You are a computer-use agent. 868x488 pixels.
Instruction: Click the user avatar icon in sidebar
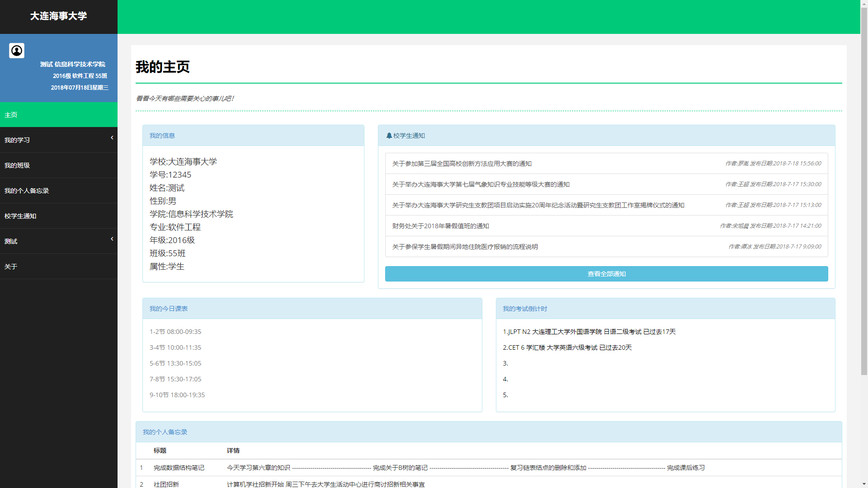click(x=17, y=51)
